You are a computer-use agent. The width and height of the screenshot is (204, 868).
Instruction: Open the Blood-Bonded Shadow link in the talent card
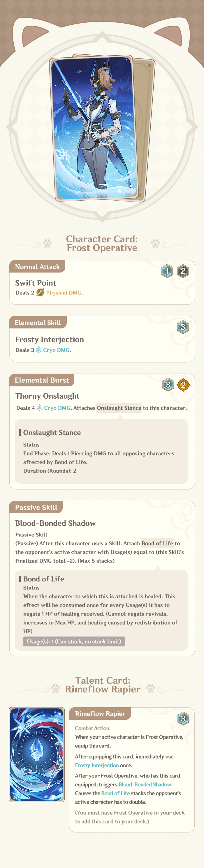click(145, 784)
